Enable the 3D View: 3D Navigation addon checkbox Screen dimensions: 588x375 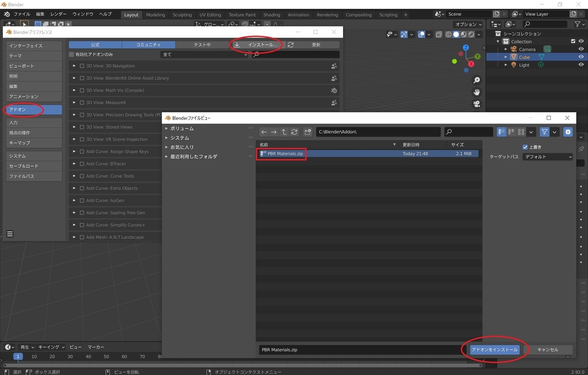coord(82,66)
